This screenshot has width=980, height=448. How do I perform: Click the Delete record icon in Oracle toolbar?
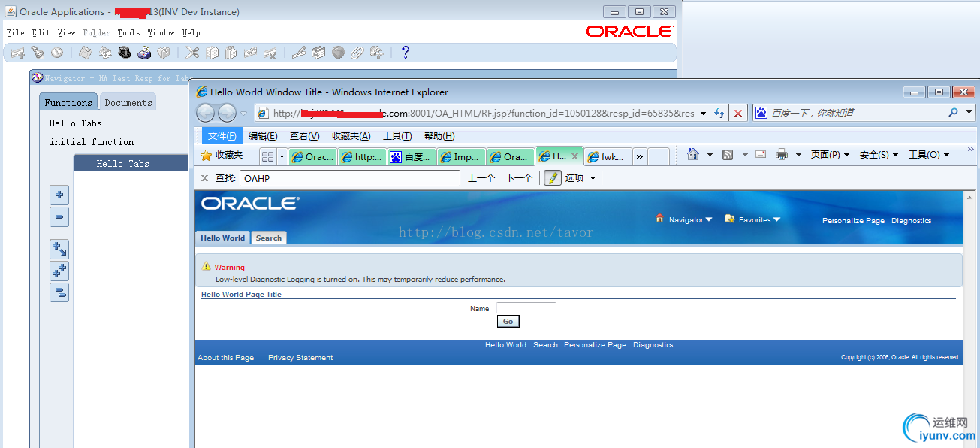point(270,53)
